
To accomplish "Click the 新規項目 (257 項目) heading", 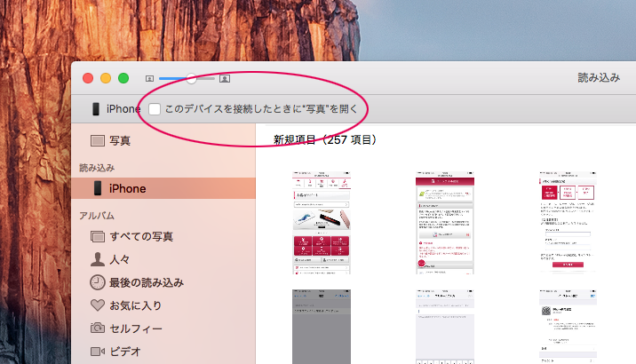I will [x=325, y=140].
